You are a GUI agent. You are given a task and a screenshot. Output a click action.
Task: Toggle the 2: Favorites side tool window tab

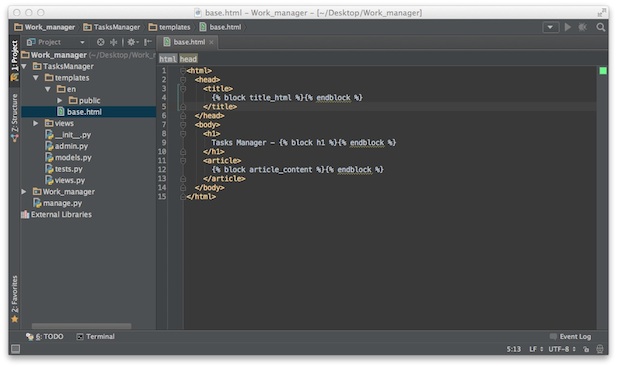(15, 299)
